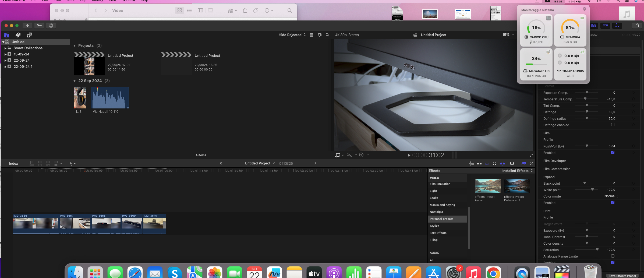Select the Stylize effects category

click(x=434, y=226)
